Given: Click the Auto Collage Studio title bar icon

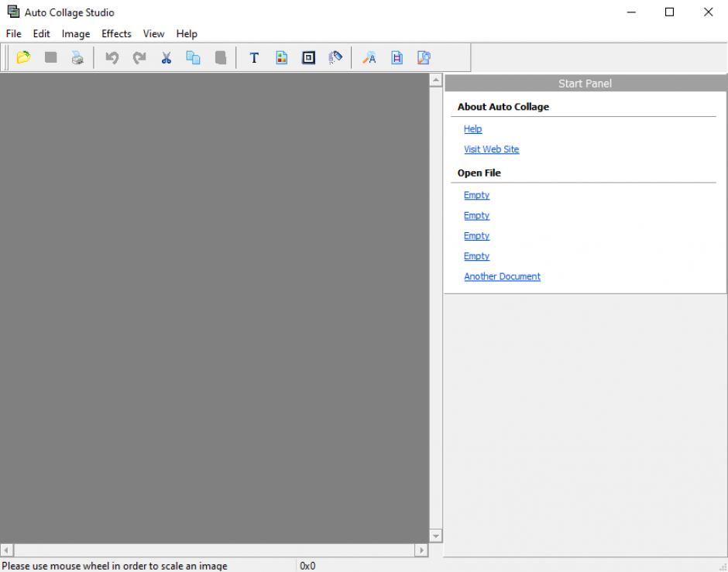Looking at the screenshot, I should click(13, 12).
